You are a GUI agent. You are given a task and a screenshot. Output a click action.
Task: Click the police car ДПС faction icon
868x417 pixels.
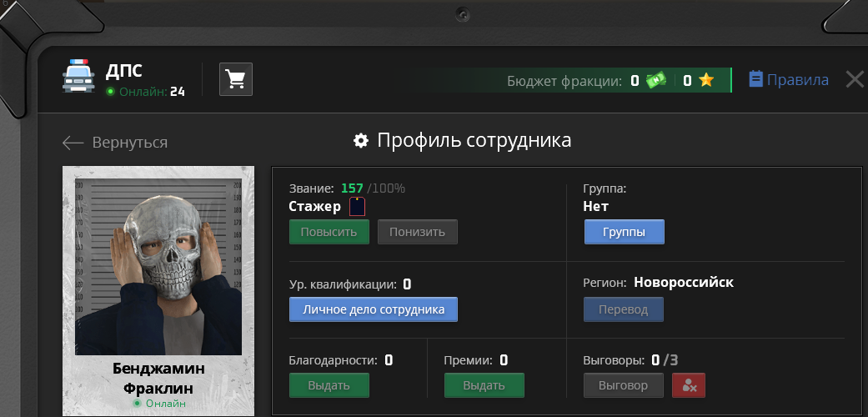78,75
